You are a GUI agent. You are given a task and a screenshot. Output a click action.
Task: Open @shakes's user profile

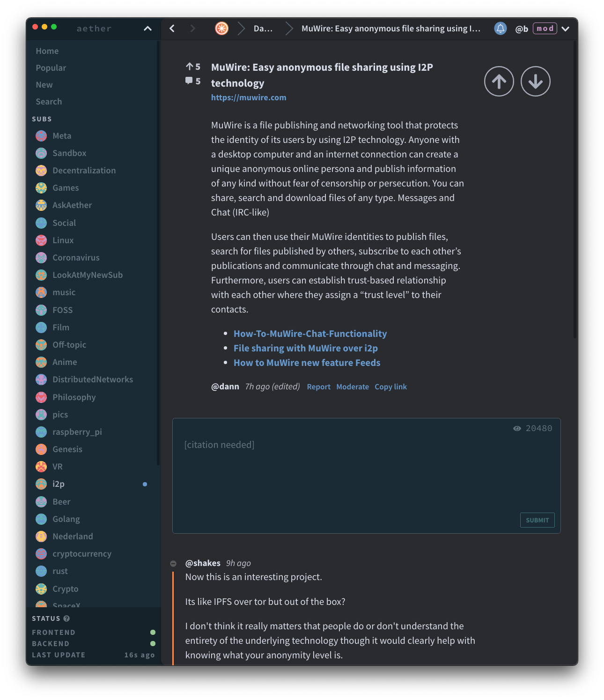coord(203,563)
